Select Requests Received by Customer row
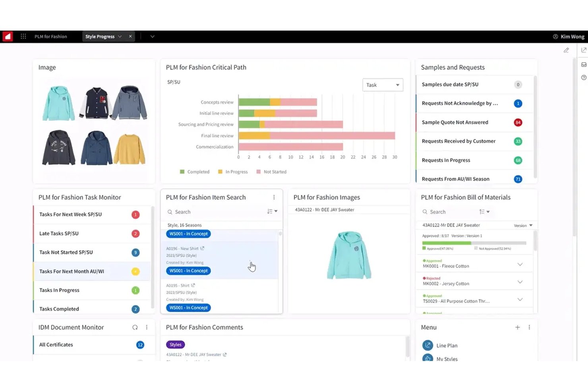The image size is (588, 392). [474, 141]
